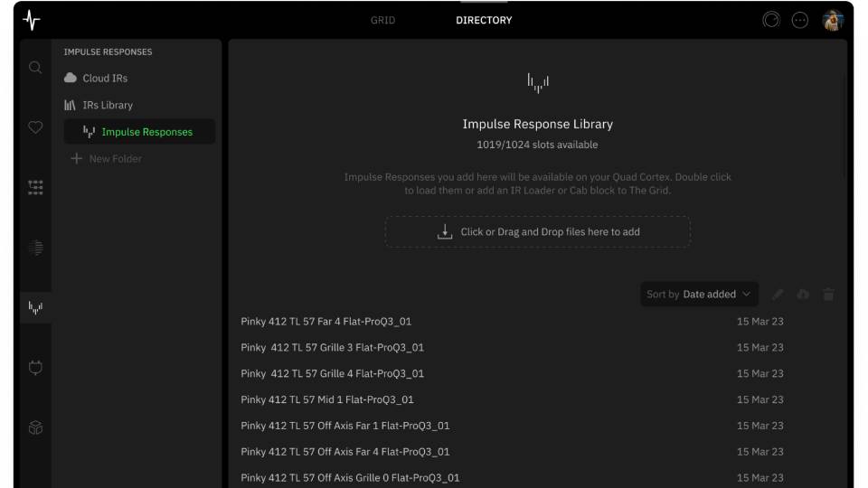
Task: Click the pencil edit icon
Action: 778,295
